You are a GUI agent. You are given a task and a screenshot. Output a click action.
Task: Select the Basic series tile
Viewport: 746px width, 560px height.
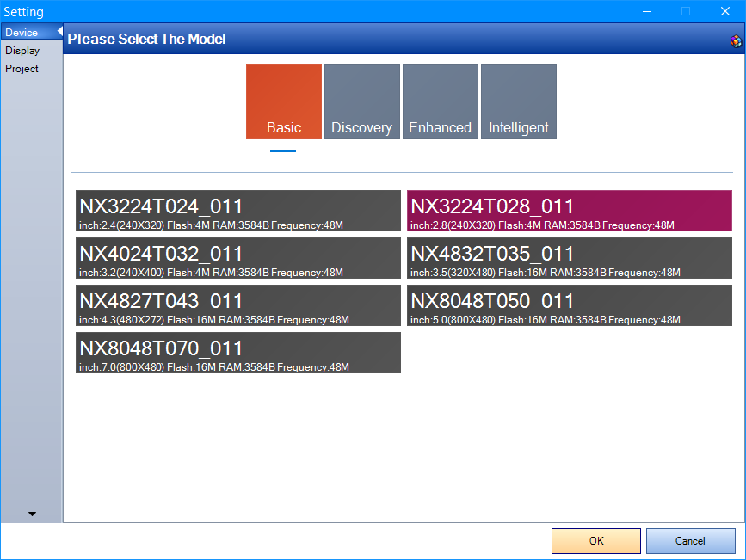[284, 102]
